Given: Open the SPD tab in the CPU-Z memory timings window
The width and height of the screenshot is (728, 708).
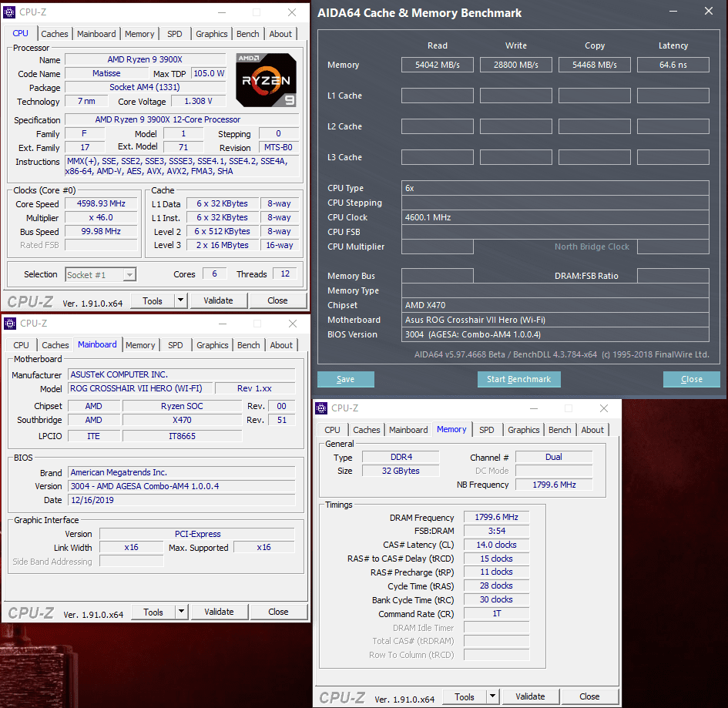Looking at the screenshot, I should [x=487, y=430].
